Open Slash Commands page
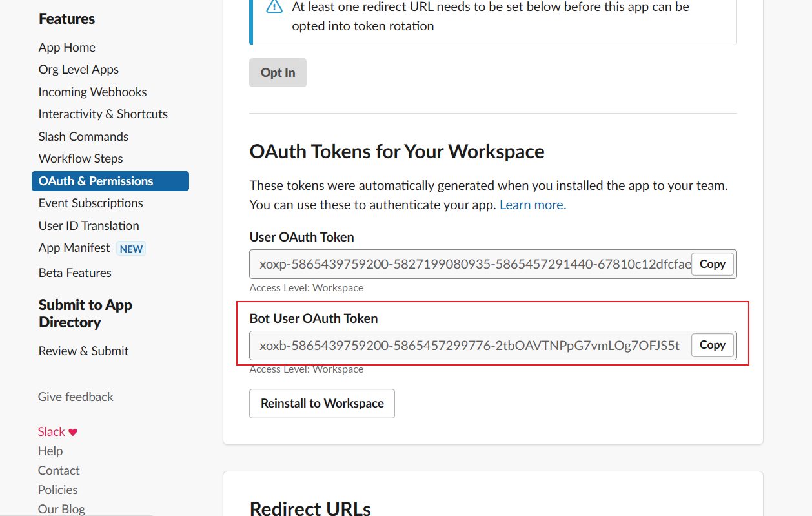Screen dimensions: 812x516 [83, 137]
